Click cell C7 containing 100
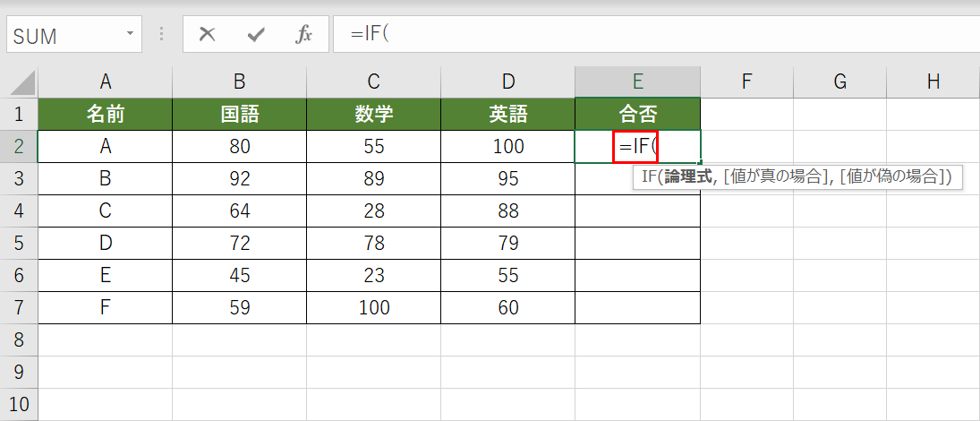The width and height of the screenshot is (980, 421). [x=374, y=307]
